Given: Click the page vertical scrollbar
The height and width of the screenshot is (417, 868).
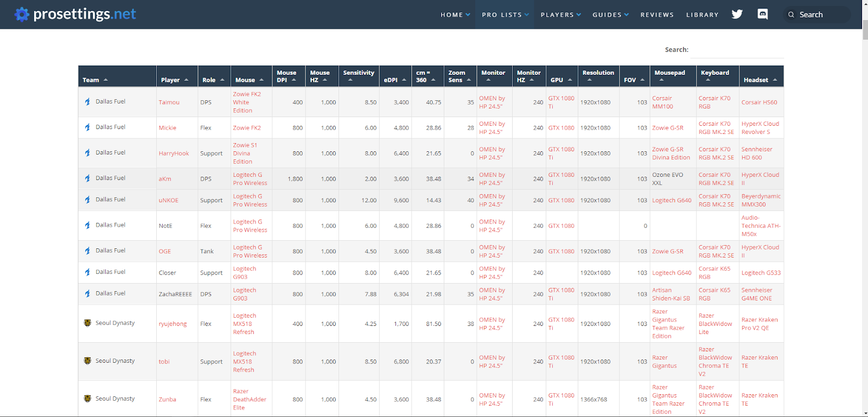Looking at the screenshot, I should (865, 29).
